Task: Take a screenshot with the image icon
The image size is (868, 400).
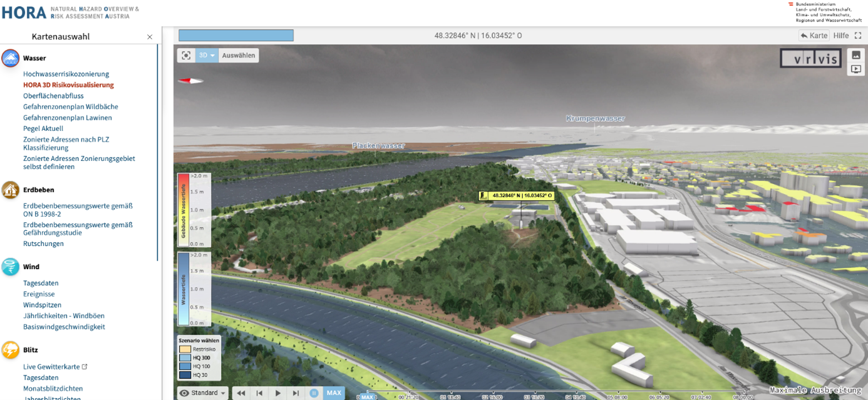Action: (x=856, y=55)
